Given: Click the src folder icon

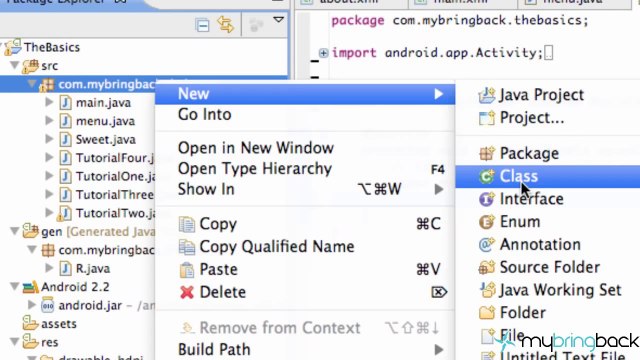Looking at the screenshot, I should (x=31, y=66).
